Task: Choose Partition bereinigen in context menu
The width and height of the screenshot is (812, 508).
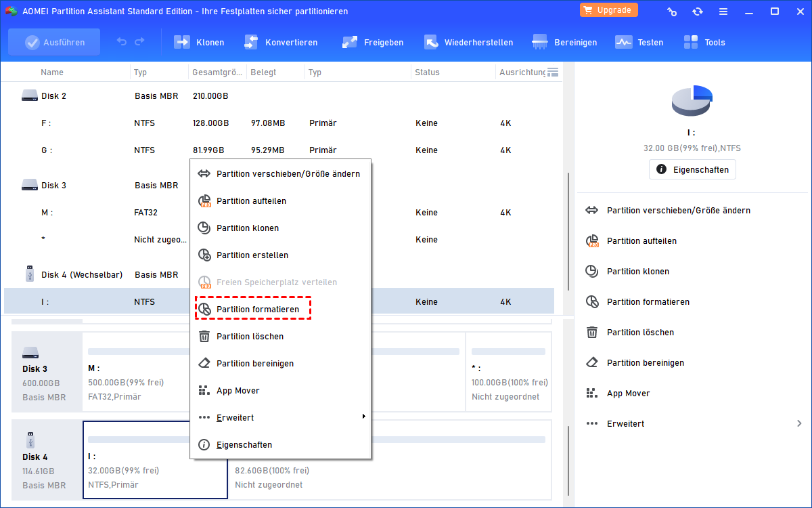Action: point(280,364)
